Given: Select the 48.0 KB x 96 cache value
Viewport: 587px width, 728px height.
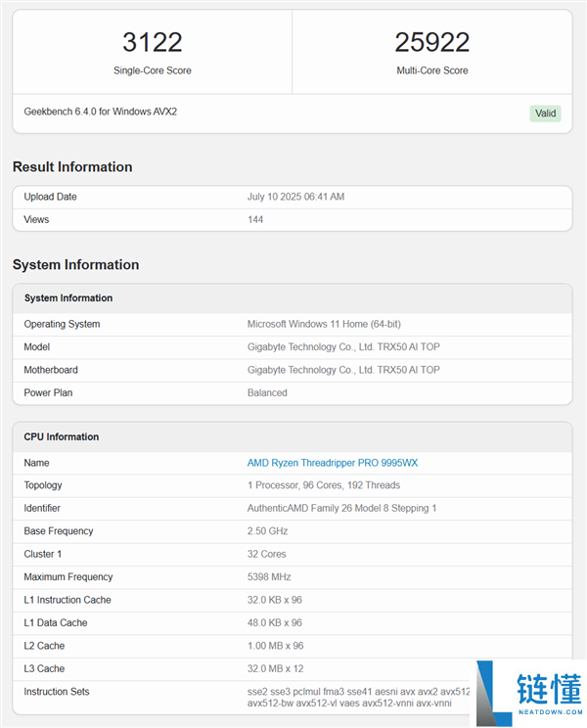Looking at the screenshot, I should coord(275,623).
